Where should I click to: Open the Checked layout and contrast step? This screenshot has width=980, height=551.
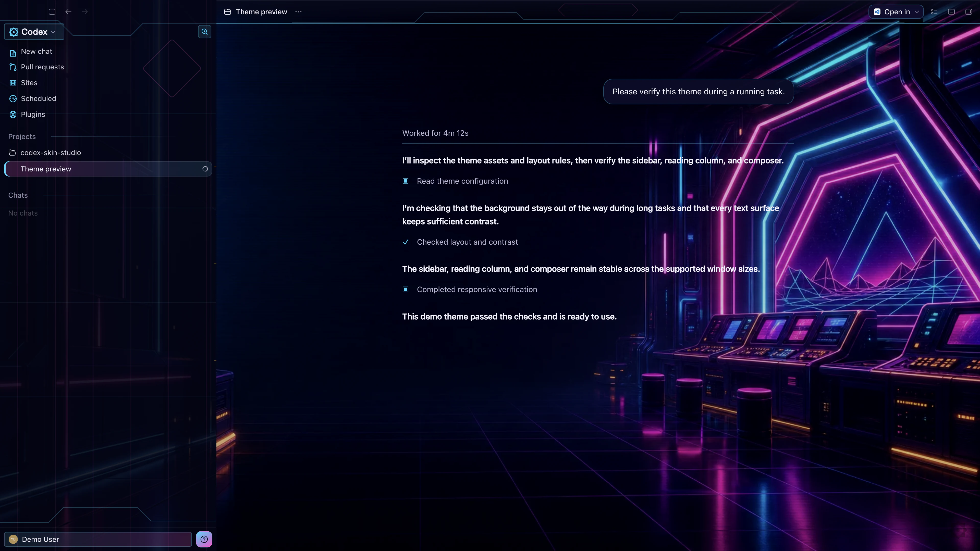point(467,242)
